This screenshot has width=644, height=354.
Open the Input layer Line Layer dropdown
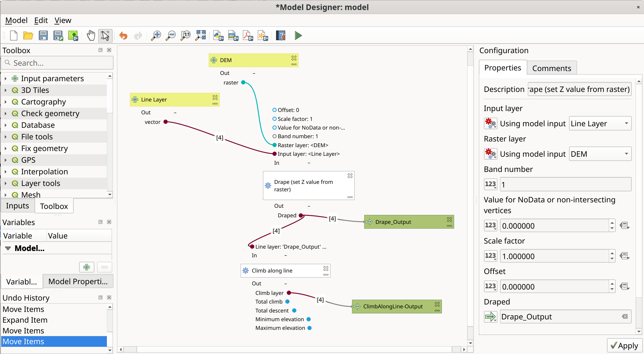(x=600, y=123)
